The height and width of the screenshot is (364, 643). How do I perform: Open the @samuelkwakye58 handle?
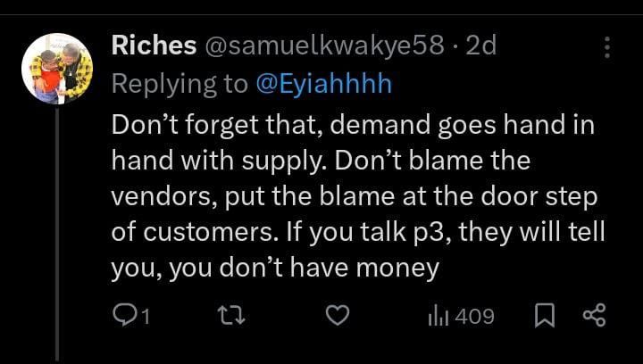(325, 46)
